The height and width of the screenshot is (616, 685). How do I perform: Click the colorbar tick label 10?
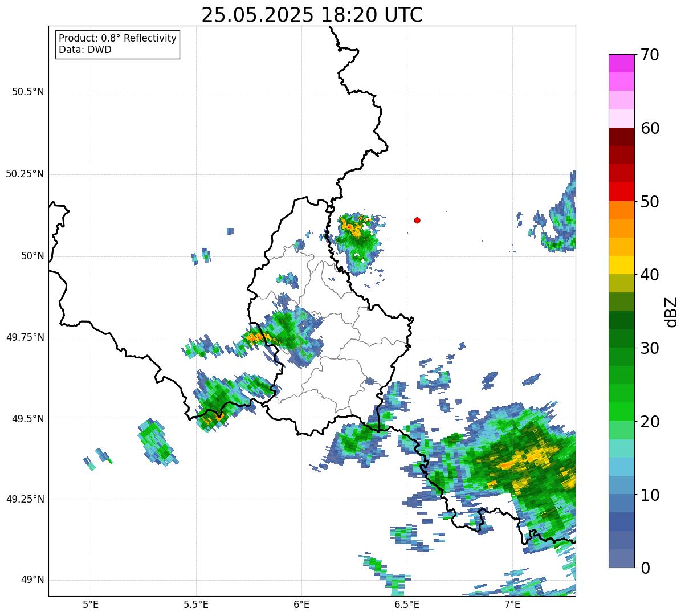pos(650,495)
